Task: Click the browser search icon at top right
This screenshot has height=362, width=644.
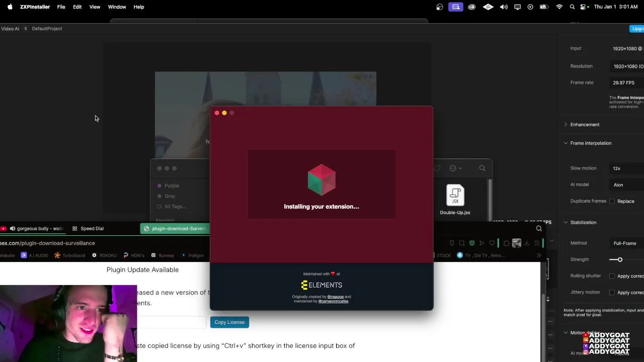Action: pos(539,229)
